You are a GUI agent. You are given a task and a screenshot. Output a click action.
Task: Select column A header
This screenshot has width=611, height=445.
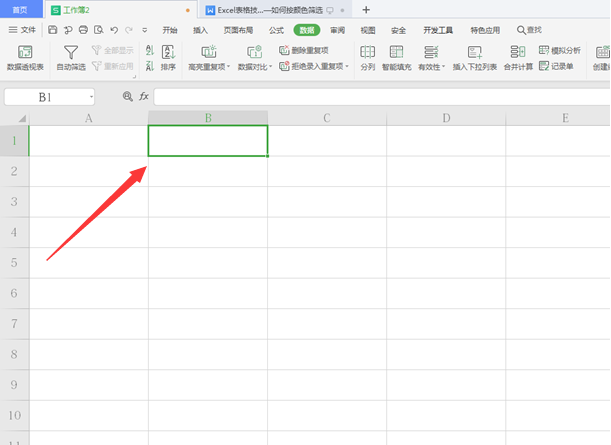click(x=89, y=118)
